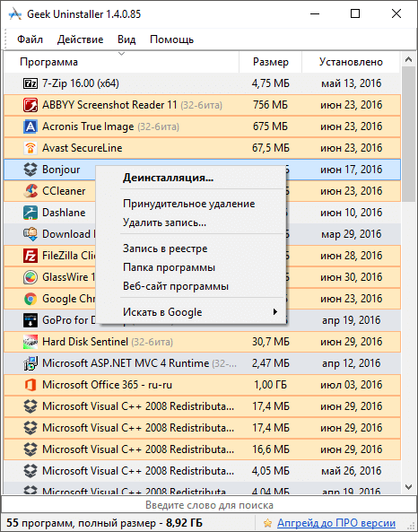Click the июн 30, 2016 date cell
The image size is (418, 532).
[351, 277]
